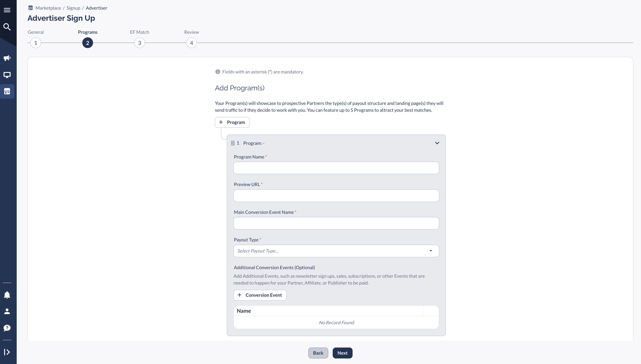Click the Marketplace breadcrumb link
641x364 pixels.
pyautogui.click(x=48, y=8)
